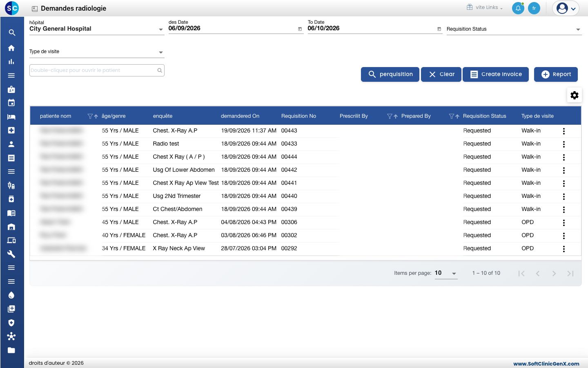Click the Create Invoice button

point(496,74)
